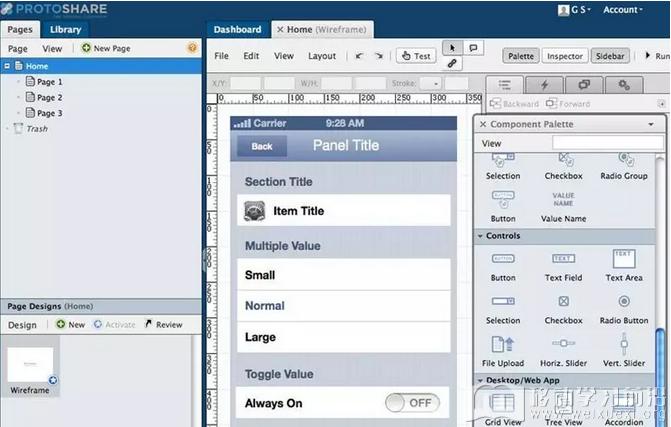The height and width of the screenshot is (427, 671).
Task: Open the gears settings inspector tab
Action: pyautogui.click(x=624, y=85)
